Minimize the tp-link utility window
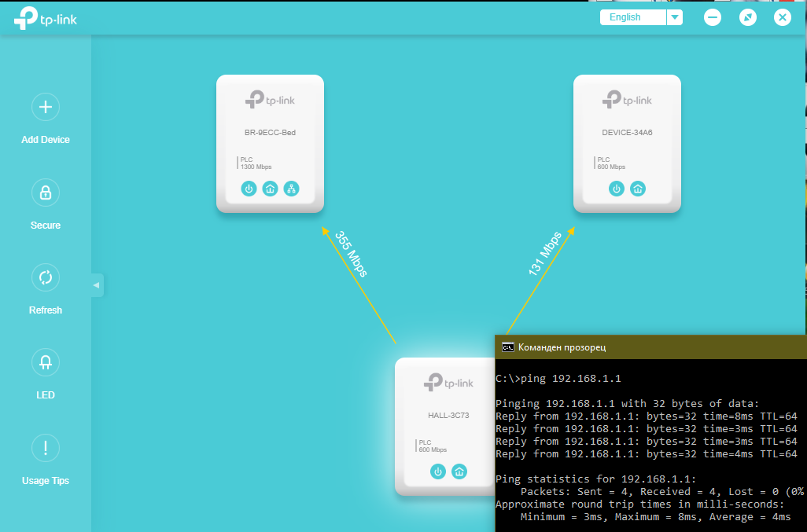 tap(713, 17)
